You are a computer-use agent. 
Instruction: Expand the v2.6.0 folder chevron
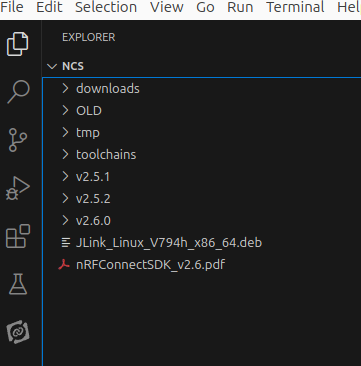pos(65,220)
